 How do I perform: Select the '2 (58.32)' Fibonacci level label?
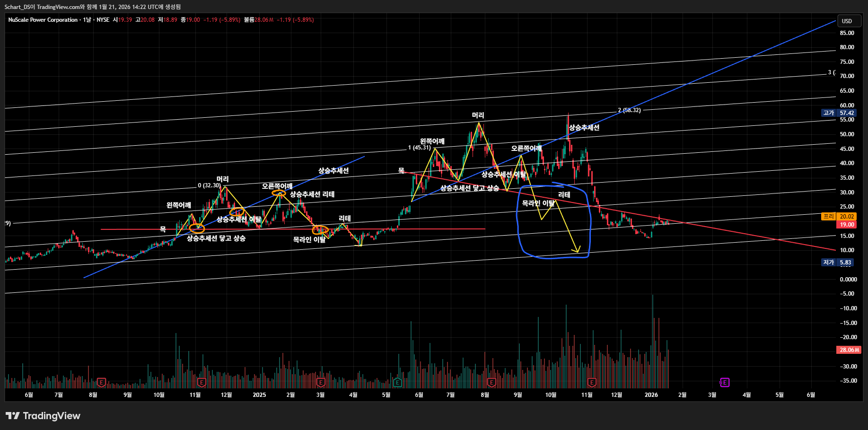click(629, 110)
